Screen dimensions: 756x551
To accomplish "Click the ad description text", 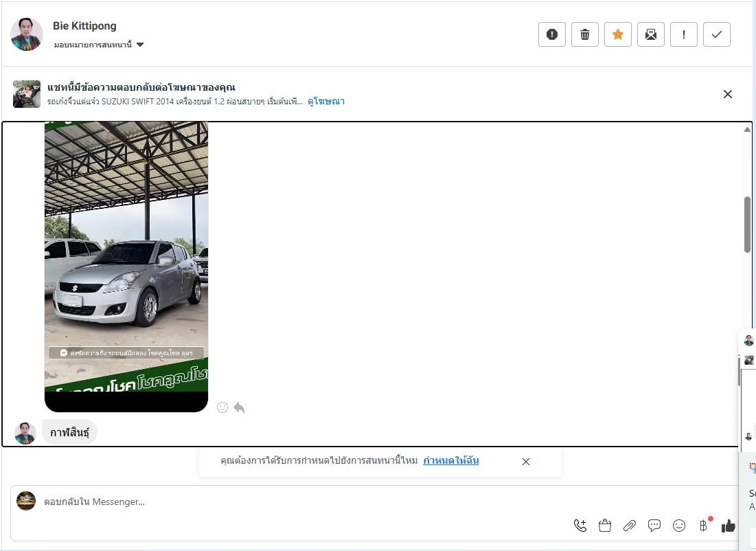I will click(x=175, y=101).
